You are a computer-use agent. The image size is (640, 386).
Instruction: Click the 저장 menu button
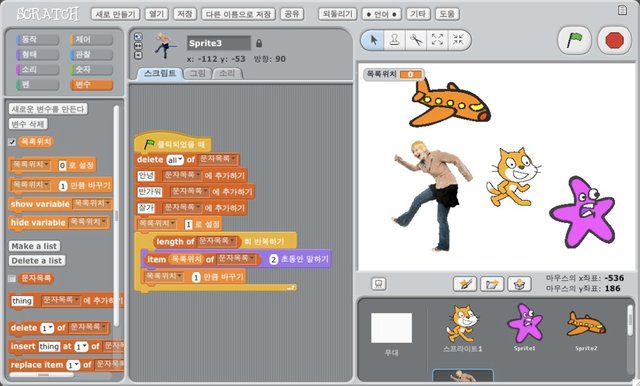184,14
